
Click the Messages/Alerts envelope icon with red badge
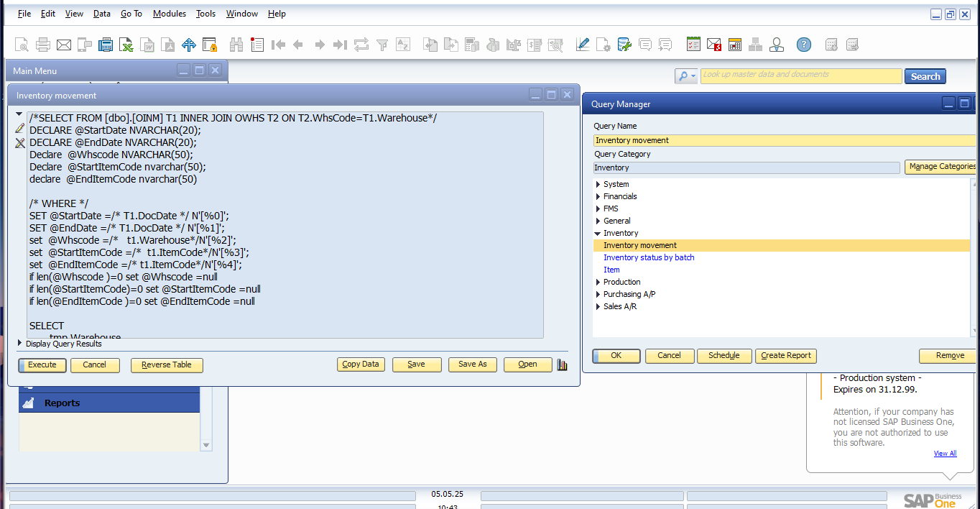pyautogui.click(x=713, y=45)
